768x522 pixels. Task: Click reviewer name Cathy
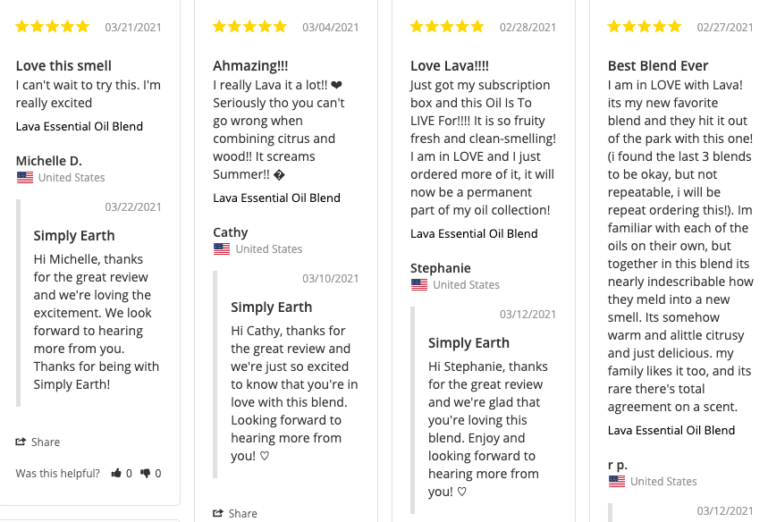coord(230,232)
